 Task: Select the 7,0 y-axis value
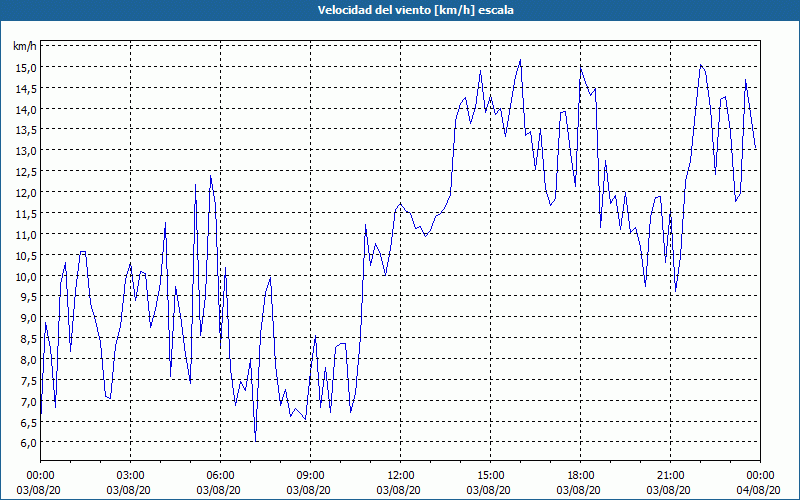(27, 402)
